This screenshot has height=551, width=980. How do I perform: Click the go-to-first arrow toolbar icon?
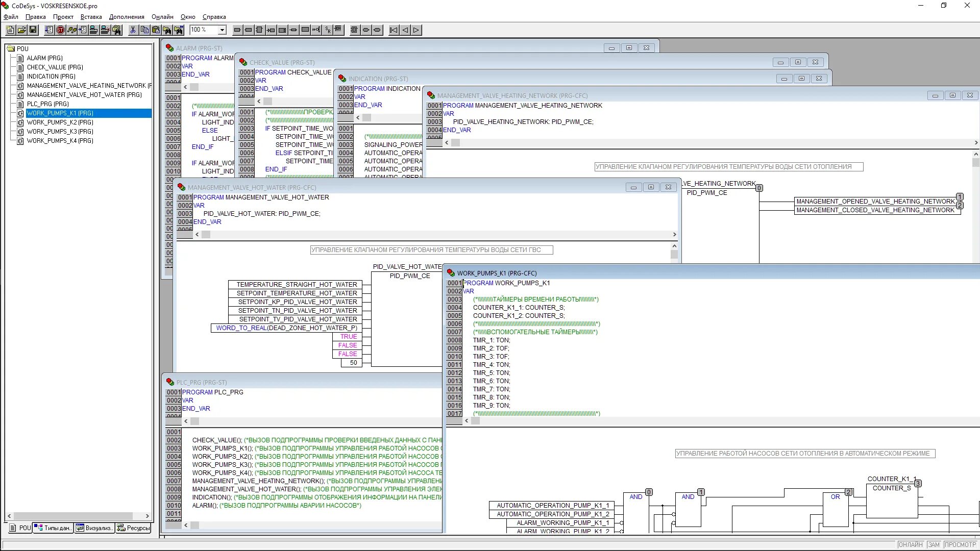tap(394, 30)
